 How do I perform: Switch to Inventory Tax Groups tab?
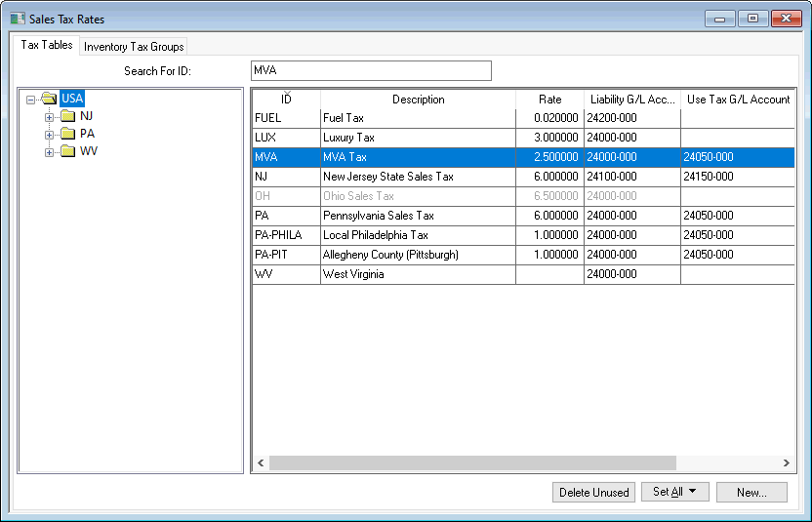(x=133, y=47)
